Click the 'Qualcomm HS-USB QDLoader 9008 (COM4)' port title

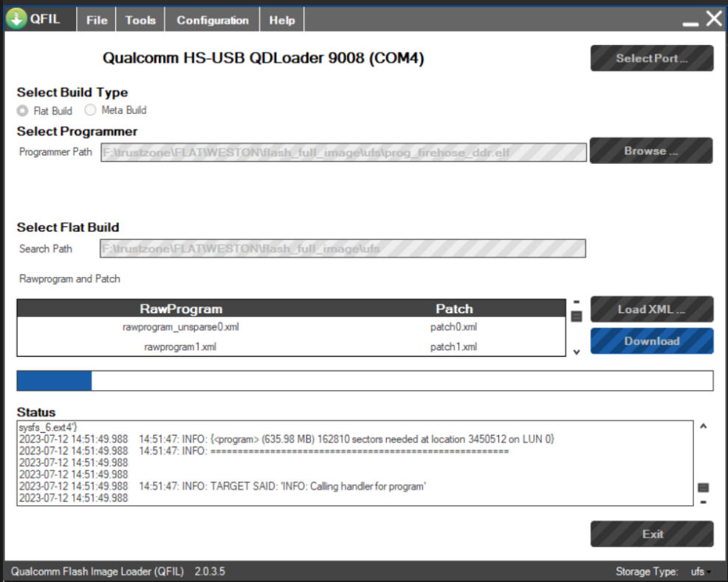click(264, 58)
